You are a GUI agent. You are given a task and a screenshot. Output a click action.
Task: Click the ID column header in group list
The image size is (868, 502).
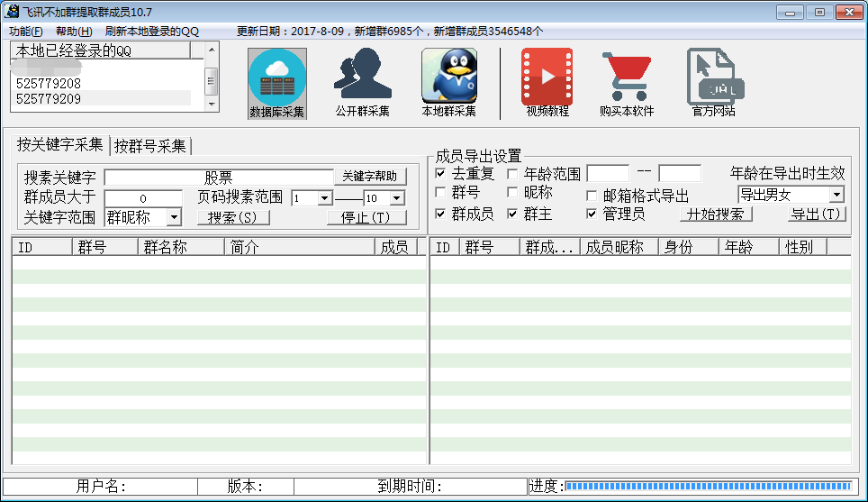pyautogui.click(x=42, y=247)
